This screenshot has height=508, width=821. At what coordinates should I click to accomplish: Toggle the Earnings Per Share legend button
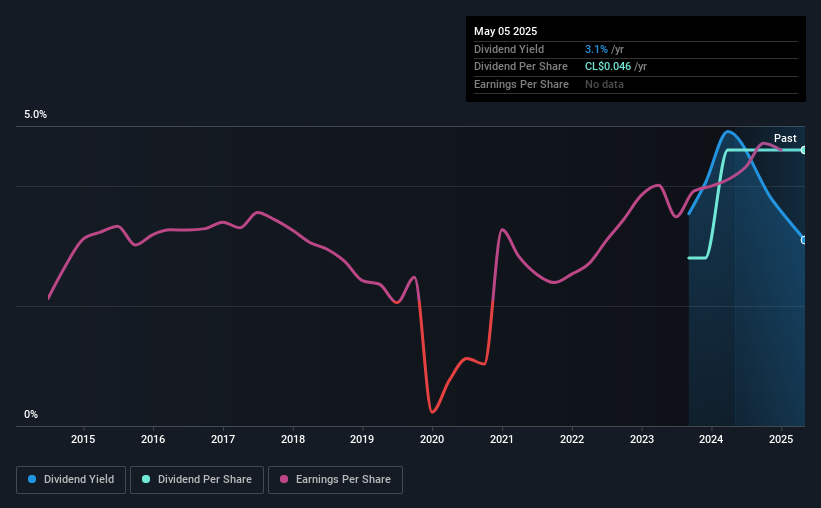click(x=335, y=480)
